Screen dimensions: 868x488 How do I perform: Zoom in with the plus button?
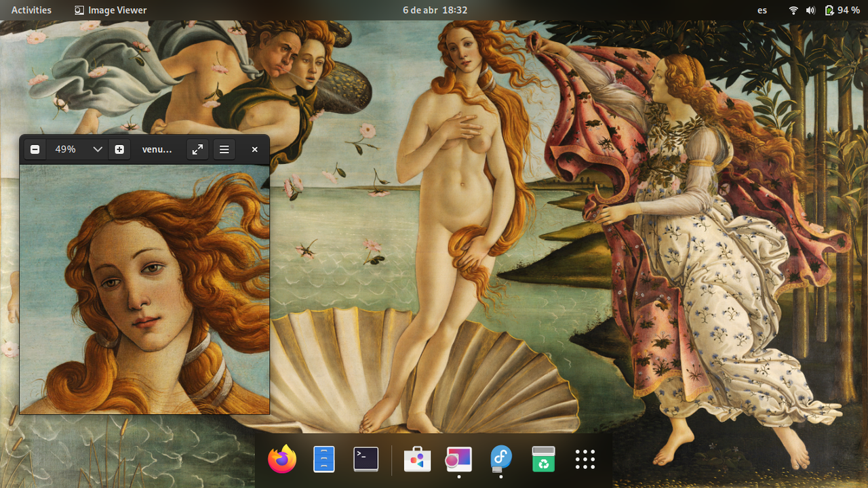(119, 149)
